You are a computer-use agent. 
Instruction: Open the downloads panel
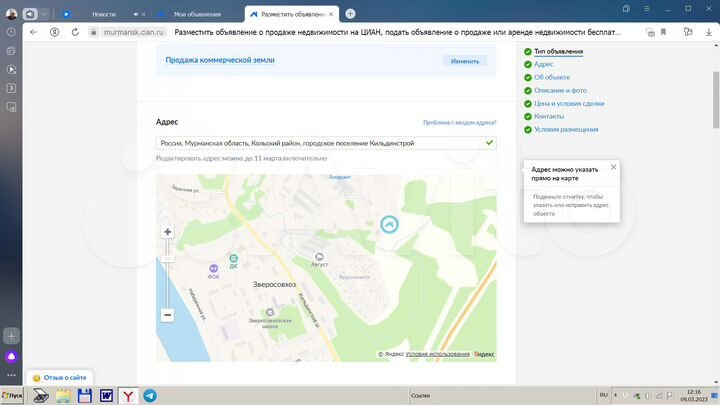pyautogui.click(x=709, y=32)
